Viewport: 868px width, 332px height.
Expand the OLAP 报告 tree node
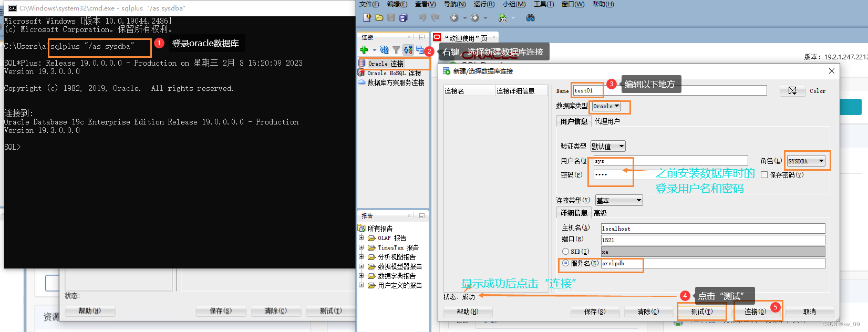click(x=361, y=238)
